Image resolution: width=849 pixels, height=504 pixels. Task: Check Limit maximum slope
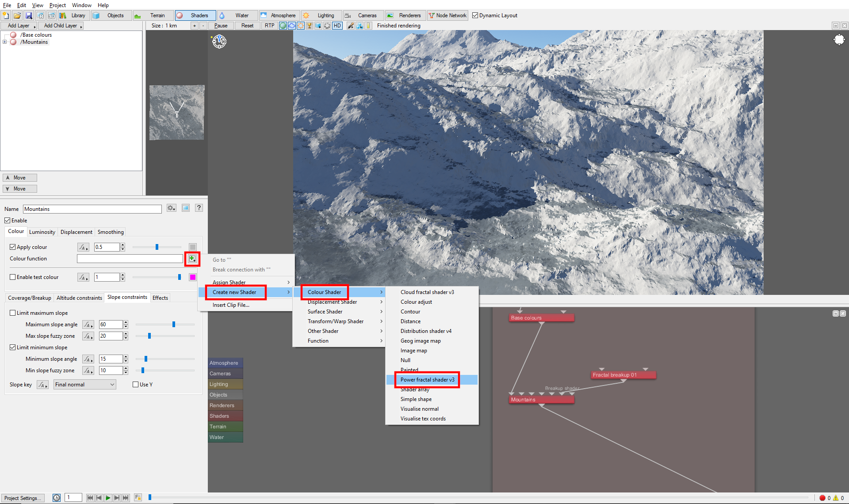point(13,313)
